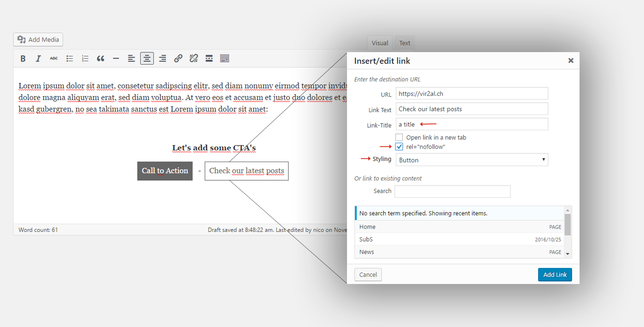This screenshot has height=327, width=644.
Task: Select the News page result
Action: (459, 252)
